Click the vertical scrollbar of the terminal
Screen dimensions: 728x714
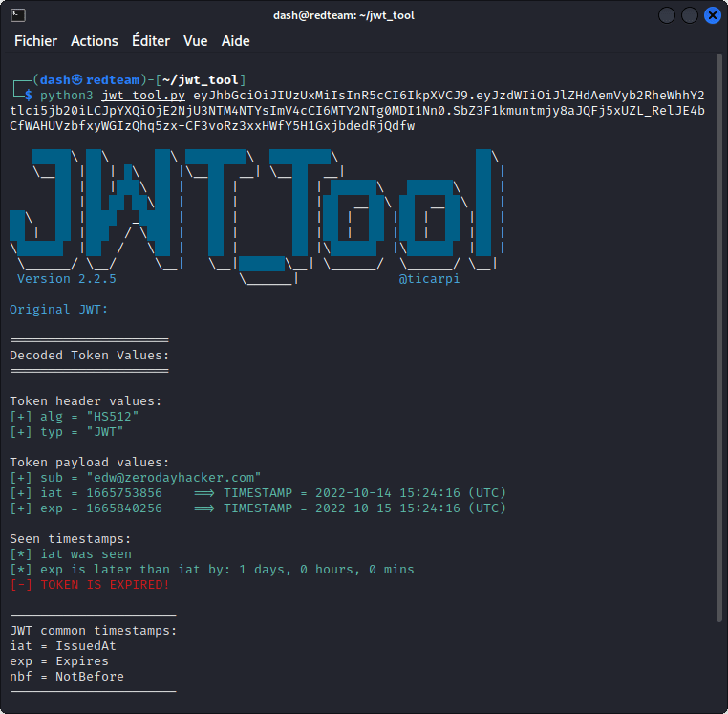pyautogui.click(x=719, y=336)
